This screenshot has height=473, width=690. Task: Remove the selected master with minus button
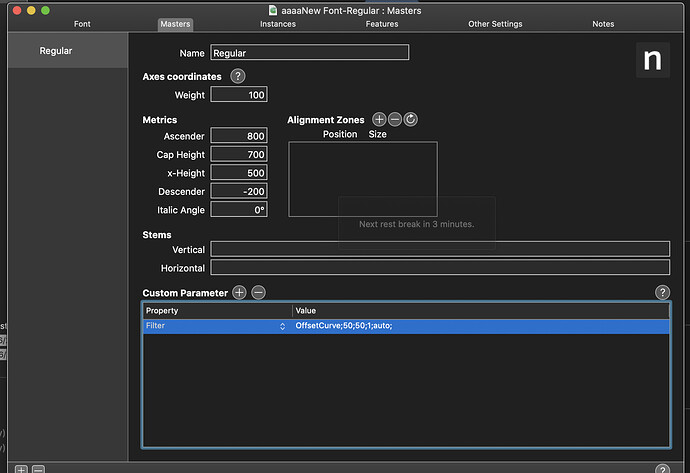(x=38, y=469)
